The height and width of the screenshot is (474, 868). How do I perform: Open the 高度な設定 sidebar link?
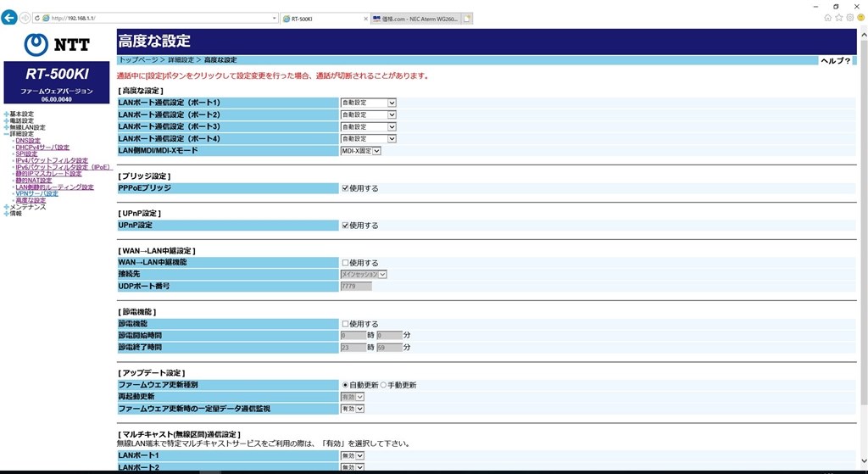pyautogui.click(x=31, y=200)
